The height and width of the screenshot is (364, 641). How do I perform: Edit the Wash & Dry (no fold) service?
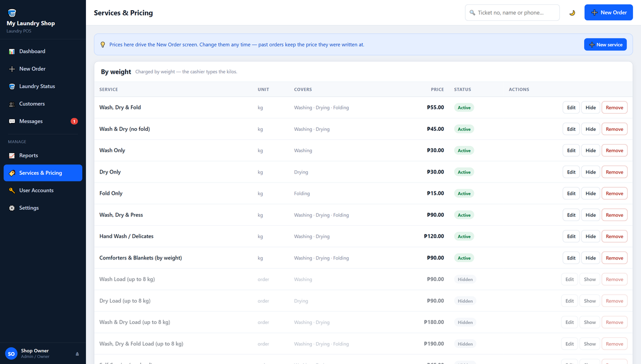(x=571, y=129)
